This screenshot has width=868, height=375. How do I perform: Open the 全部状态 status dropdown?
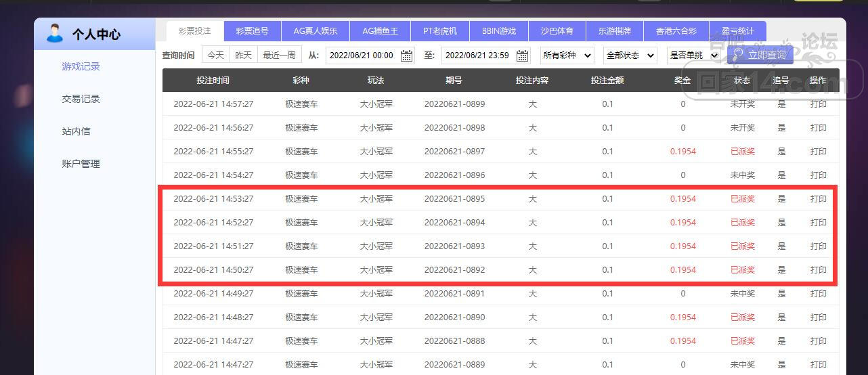pos(630,56)
